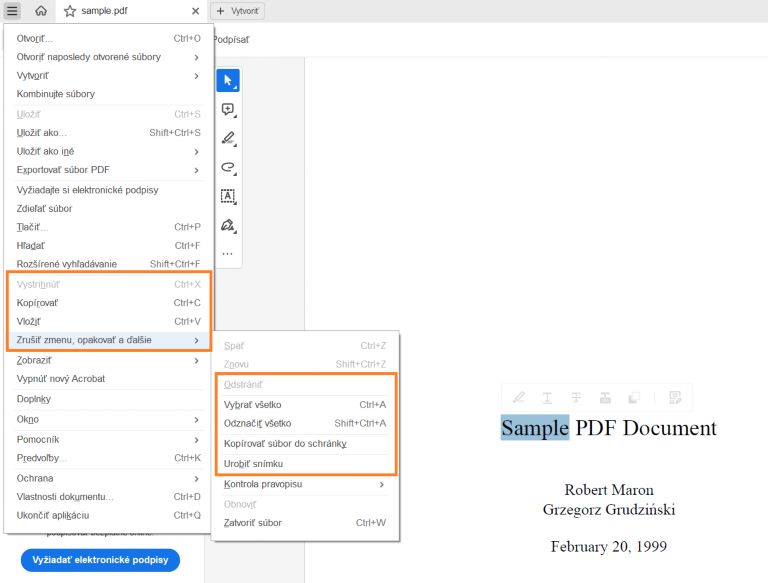Image resolution: width=768 pixels, height=583 pixels.
Task: Click Kopírovať súbor do schránky
Action: coord(305,443)
